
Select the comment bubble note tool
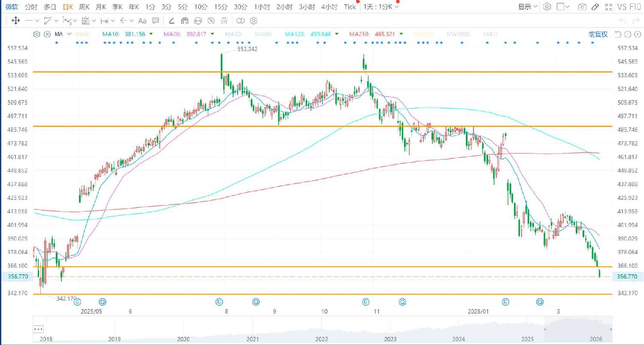tap(155, 21)
